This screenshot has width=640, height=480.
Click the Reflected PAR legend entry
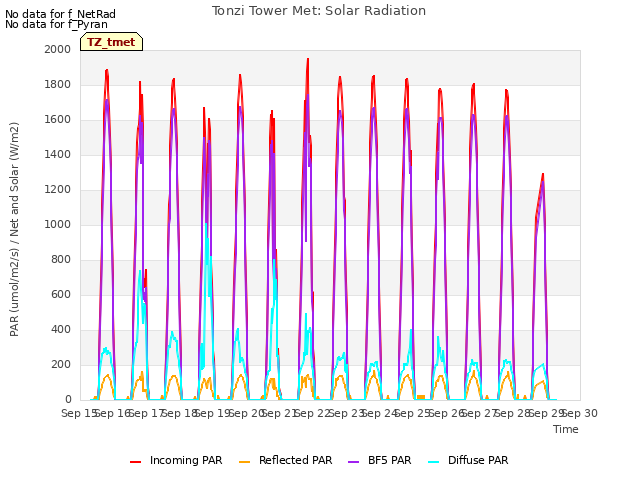(x=285, y=460)
